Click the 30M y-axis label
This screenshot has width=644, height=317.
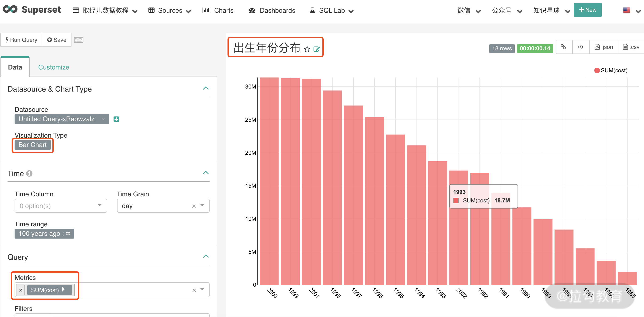click(251, 87)
